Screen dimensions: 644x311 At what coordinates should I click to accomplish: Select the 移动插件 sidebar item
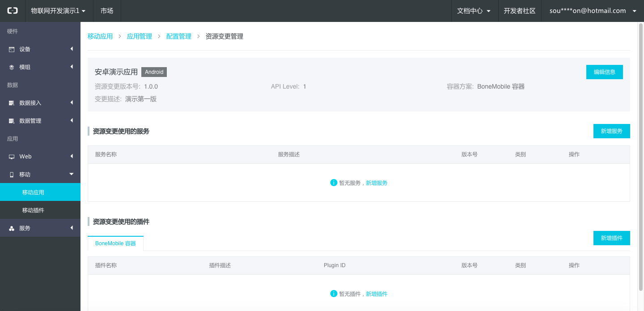[x=33, y=210]
